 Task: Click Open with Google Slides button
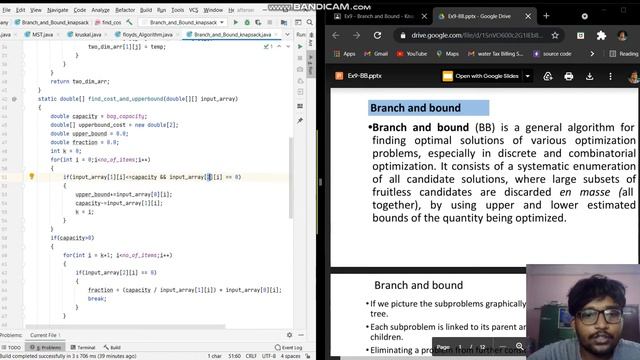click(481, 76)
